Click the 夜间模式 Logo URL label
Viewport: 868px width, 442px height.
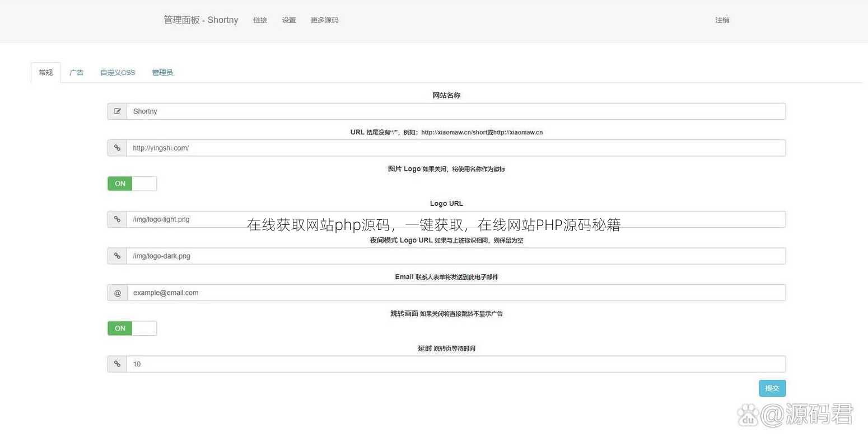click(x=446, y=241)
